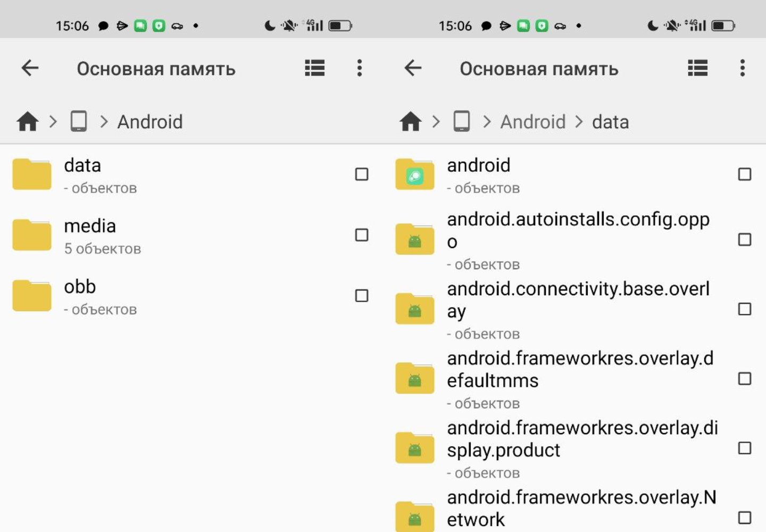This screenshot has height=532, width=766.
Task: Switch list view in left pane
Action: point(315,68)
